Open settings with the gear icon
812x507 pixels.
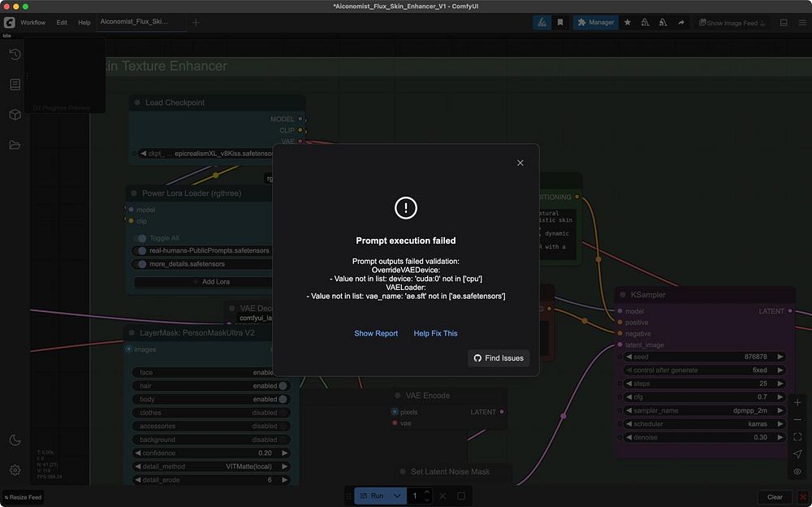point(15,470)
